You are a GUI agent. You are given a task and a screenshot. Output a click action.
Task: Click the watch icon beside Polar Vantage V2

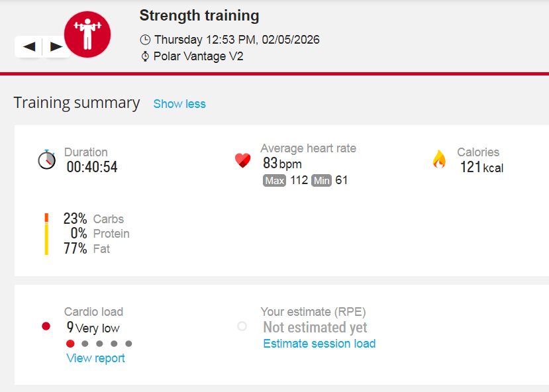(x=145, y=56)
